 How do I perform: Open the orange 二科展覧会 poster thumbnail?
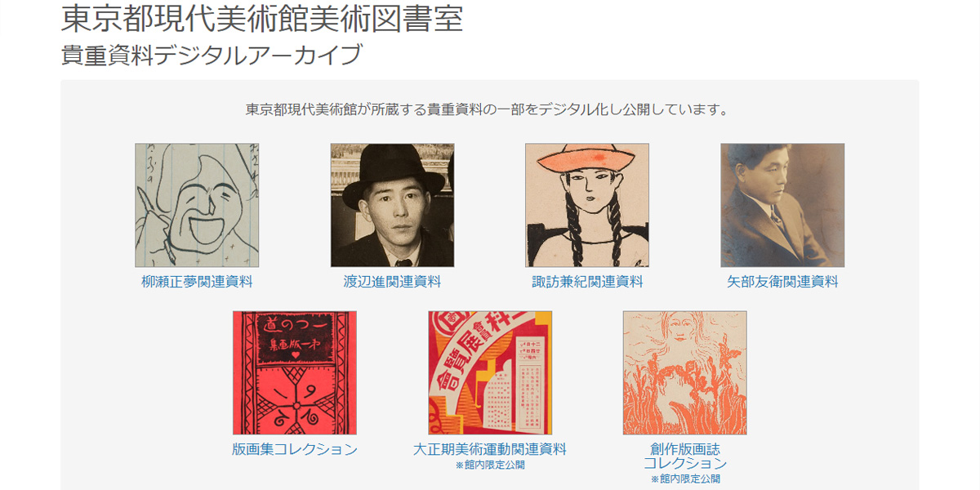(490, 372)
